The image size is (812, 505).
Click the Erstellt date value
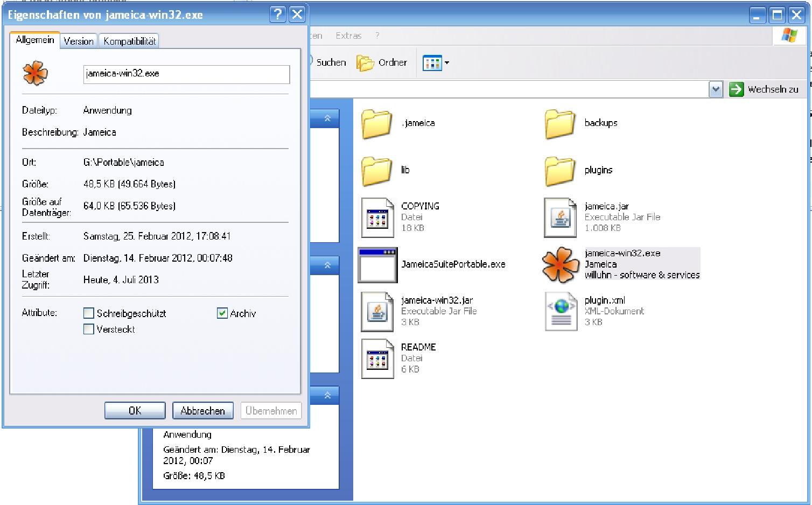157,236
